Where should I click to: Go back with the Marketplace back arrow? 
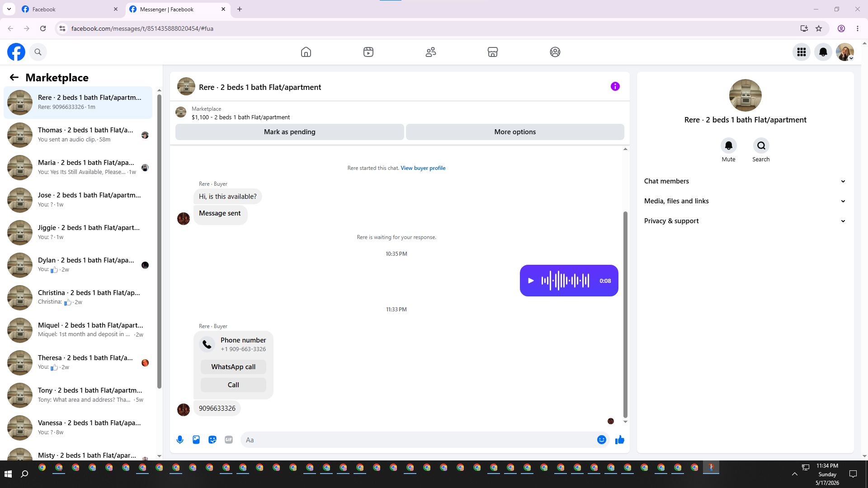click(14, 77)
